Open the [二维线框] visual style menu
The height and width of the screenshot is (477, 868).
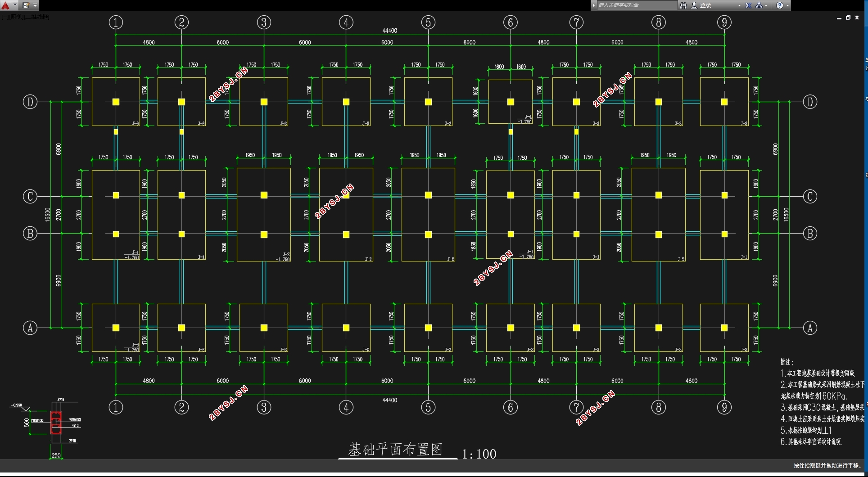[36, 17]
